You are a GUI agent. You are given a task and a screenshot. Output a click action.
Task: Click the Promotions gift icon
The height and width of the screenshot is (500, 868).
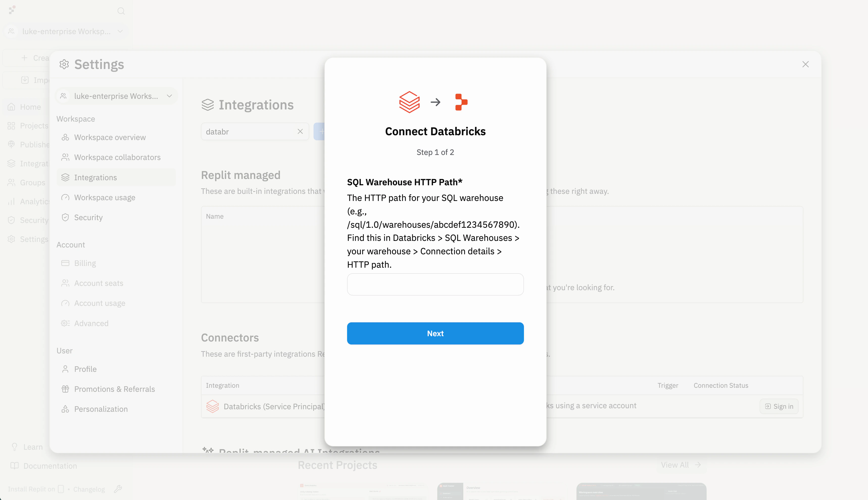pos(65,389)
